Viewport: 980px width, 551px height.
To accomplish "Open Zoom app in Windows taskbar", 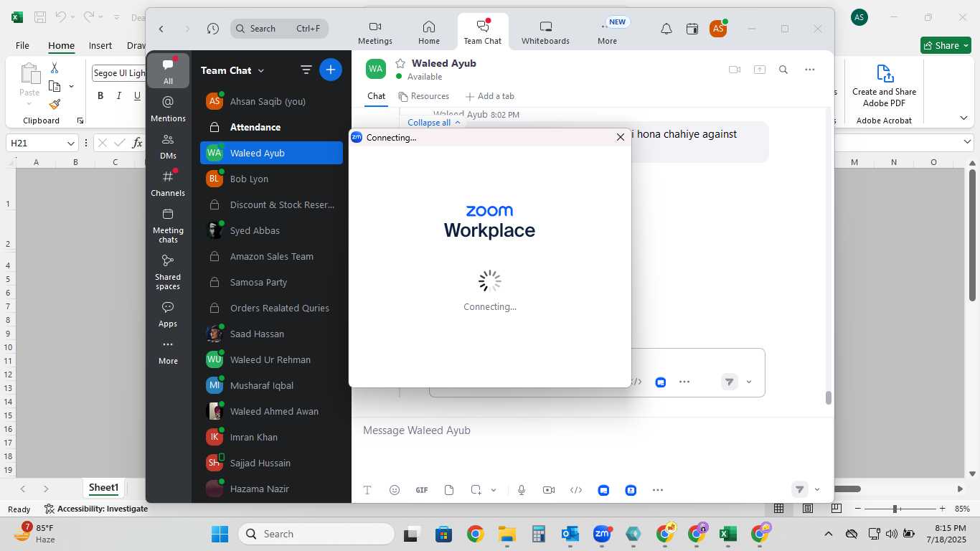I will tap(602, 534).
